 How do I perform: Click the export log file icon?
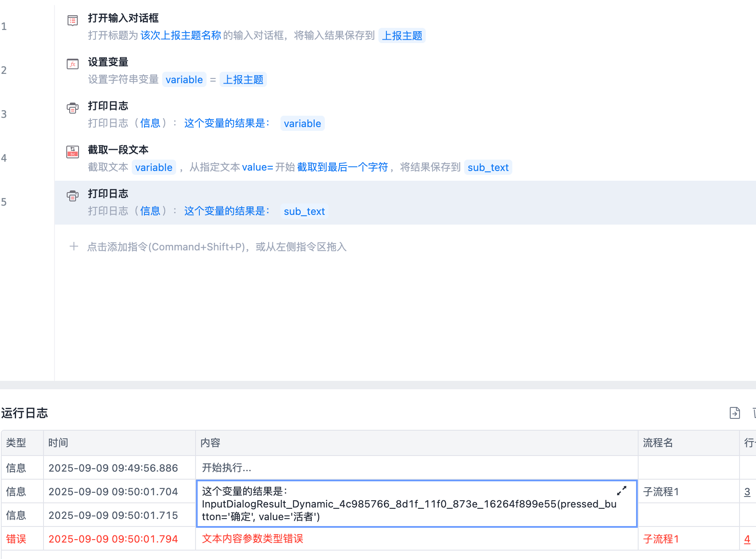tap(735, 413)
